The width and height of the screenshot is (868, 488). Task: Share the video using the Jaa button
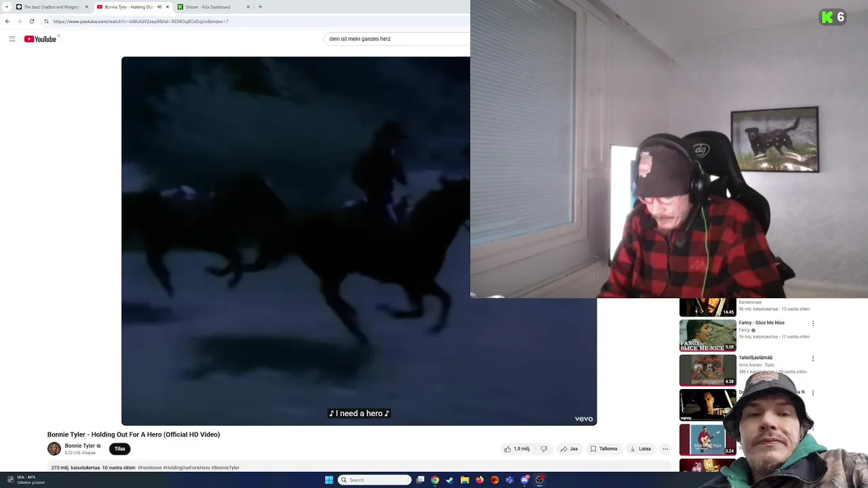569,449
